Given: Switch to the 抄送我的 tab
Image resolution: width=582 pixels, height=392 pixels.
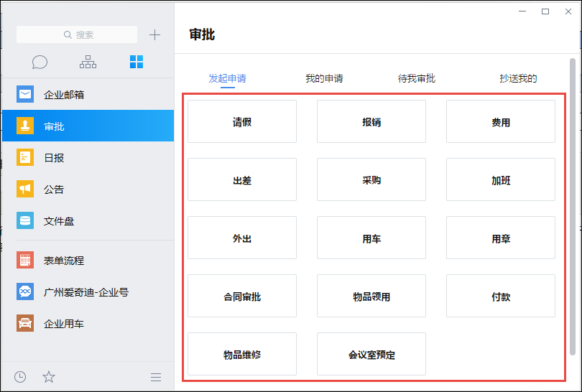Looking at the screenshot, I should coord(518,78).
